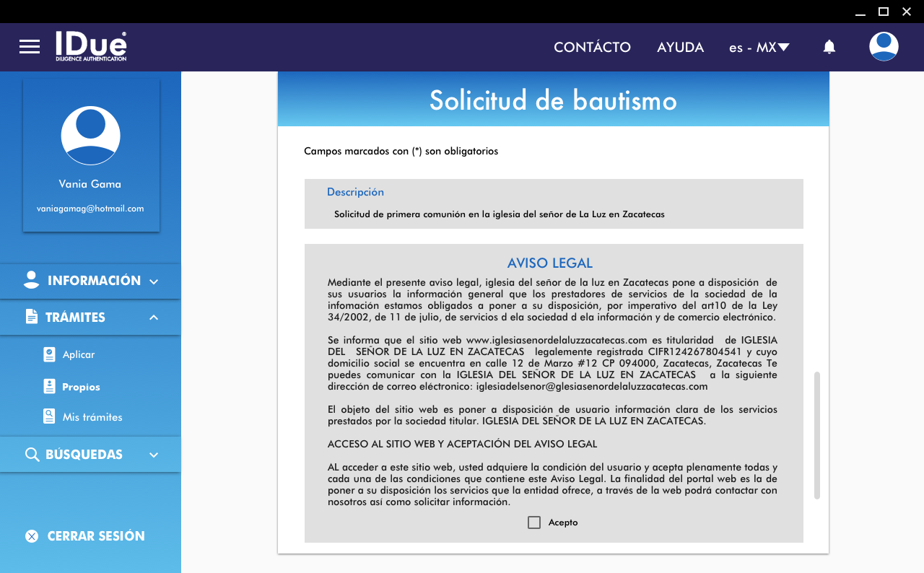This screenshot has width=924, height=573.
Task: Open the Ayuda menu item
Action: 680,48
